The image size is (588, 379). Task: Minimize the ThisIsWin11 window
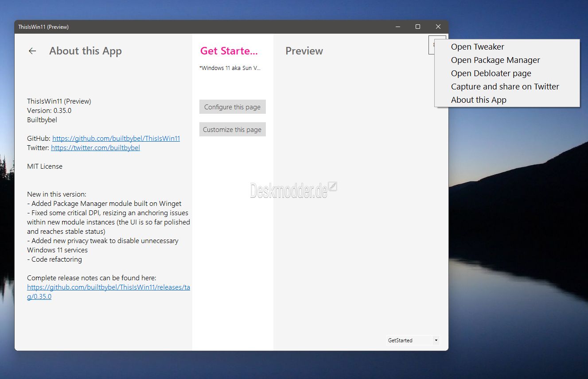click(397, 27)
